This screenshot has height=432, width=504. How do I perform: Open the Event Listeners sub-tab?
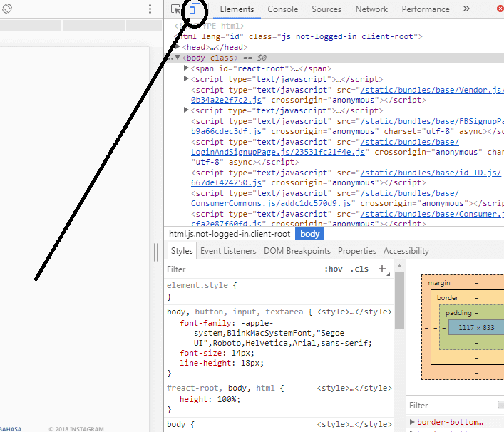click(228, 251)
